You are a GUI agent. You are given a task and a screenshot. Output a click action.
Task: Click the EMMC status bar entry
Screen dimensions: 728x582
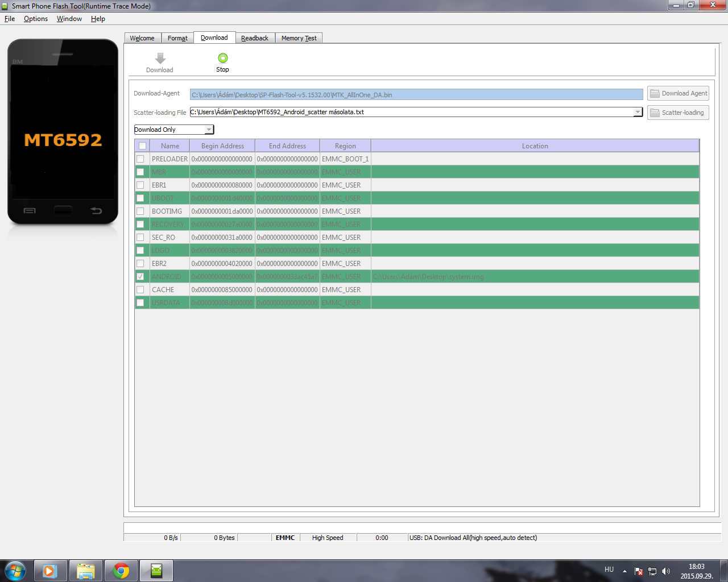[285, 538]
